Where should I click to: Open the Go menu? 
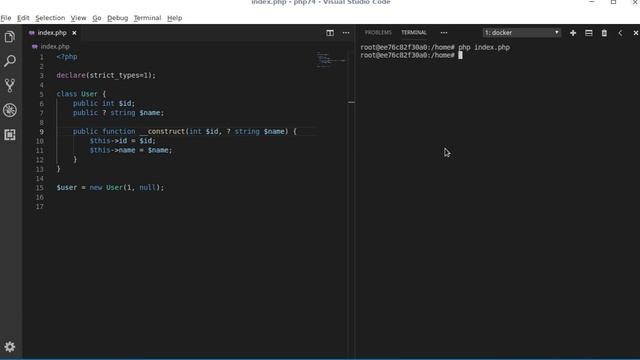tap(97, 18)
